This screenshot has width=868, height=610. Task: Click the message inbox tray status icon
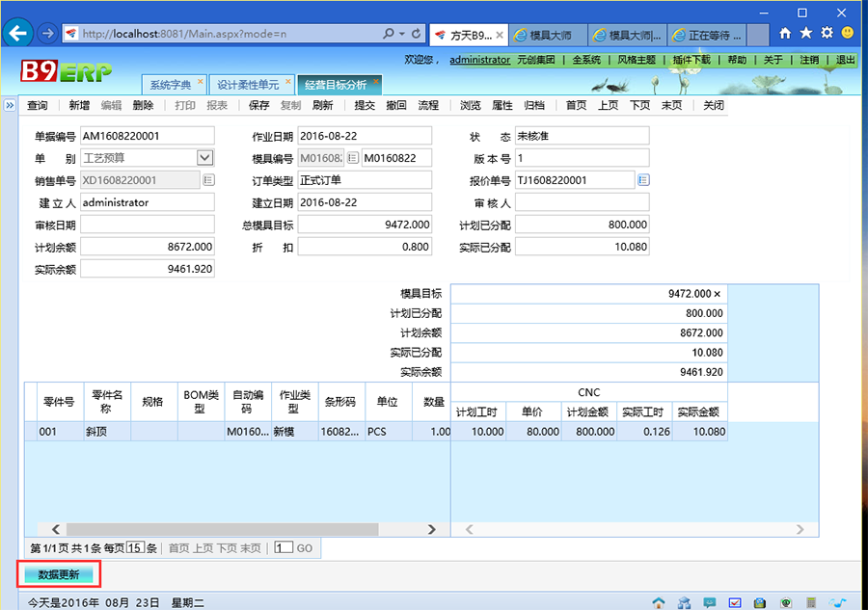760,602
